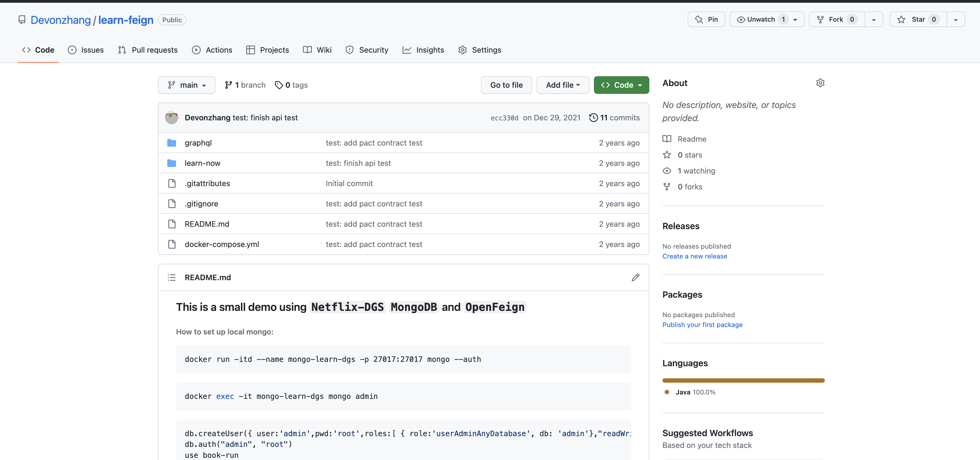The height and width of the screenshot is (460, 980).
Task: Open the Star lists dropdown arrow
Action: point(956,20)
